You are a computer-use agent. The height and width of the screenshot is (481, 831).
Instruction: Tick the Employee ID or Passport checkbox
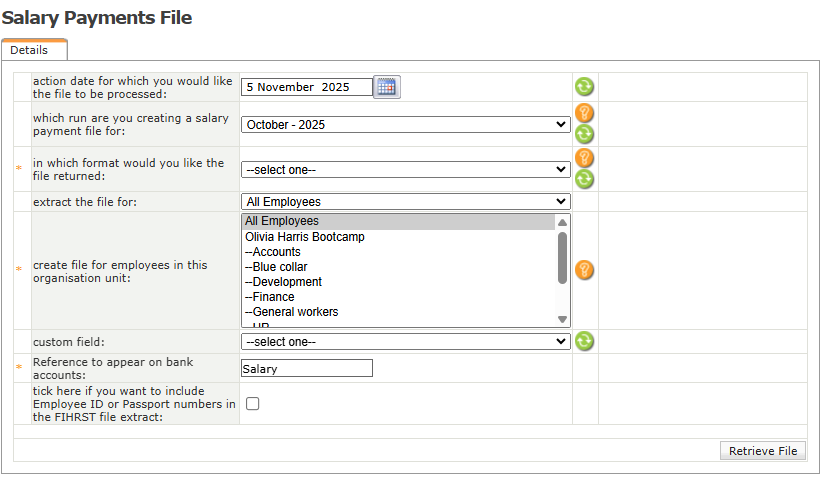point(253,404)
